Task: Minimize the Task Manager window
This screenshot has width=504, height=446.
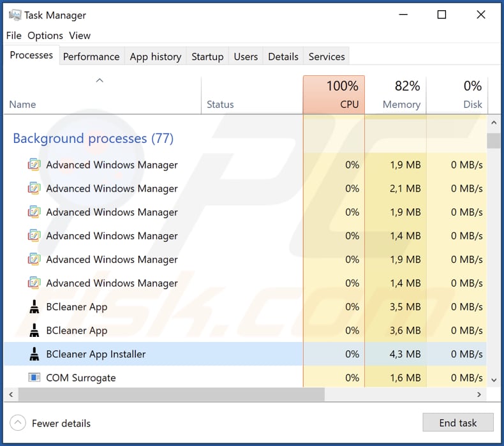Action: click(403, 15)
